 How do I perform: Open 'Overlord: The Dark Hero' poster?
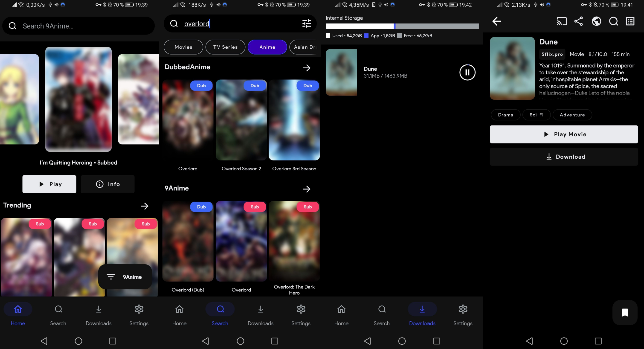[294, 241]
